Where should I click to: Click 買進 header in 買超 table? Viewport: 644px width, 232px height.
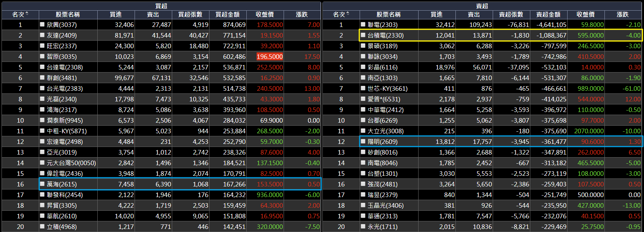click(116, 14)
